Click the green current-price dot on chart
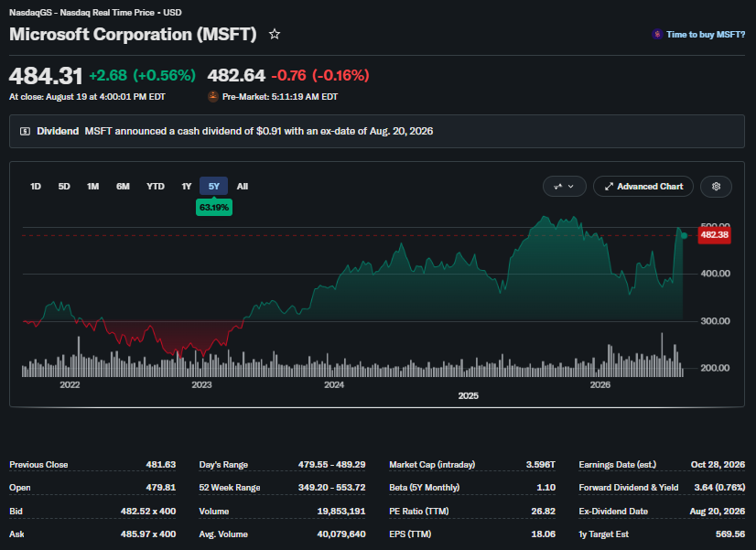This screenshot has width=756, height=550. (684, 236)
